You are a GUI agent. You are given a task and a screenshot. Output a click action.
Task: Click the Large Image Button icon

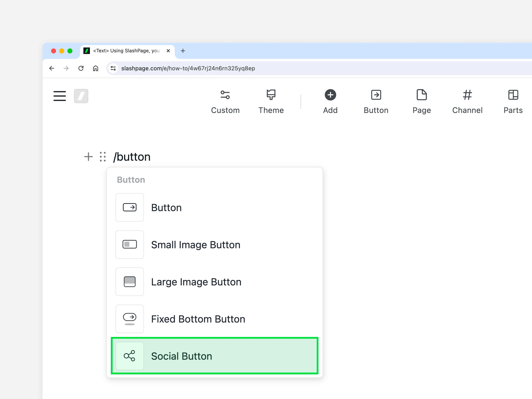130,282
